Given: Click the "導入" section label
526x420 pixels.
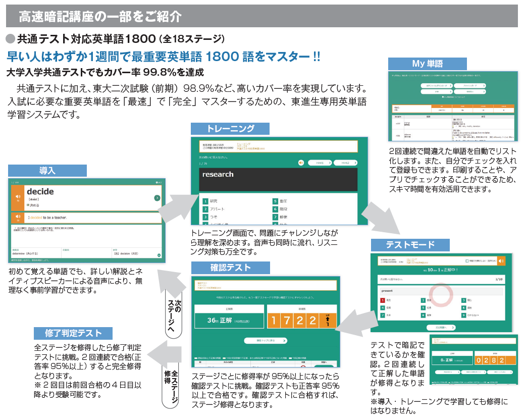Looking at the screenshot, I should 47,171.
